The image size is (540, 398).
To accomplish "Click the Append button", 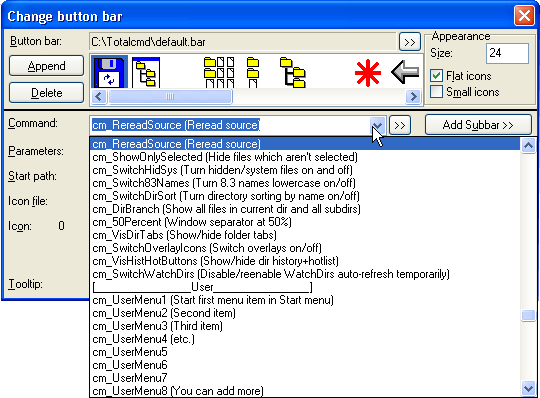I will click(x=46, y=66).
